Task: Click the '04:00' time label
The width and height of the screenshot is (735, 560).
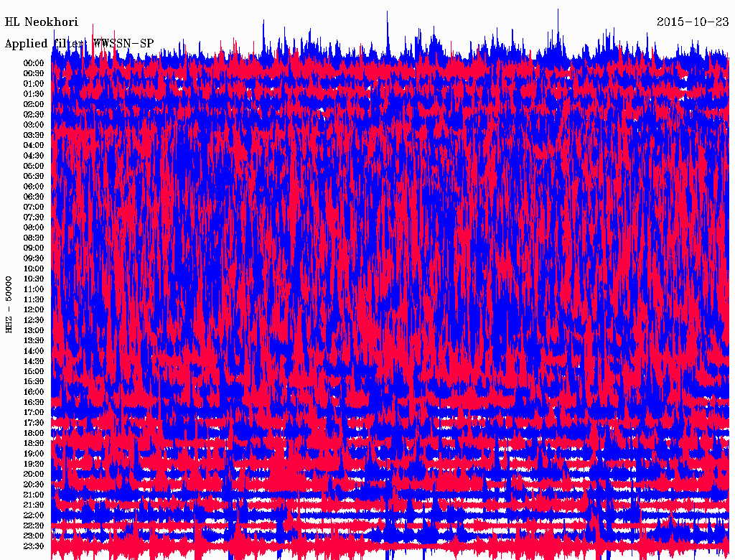Action: coord(34,146)
